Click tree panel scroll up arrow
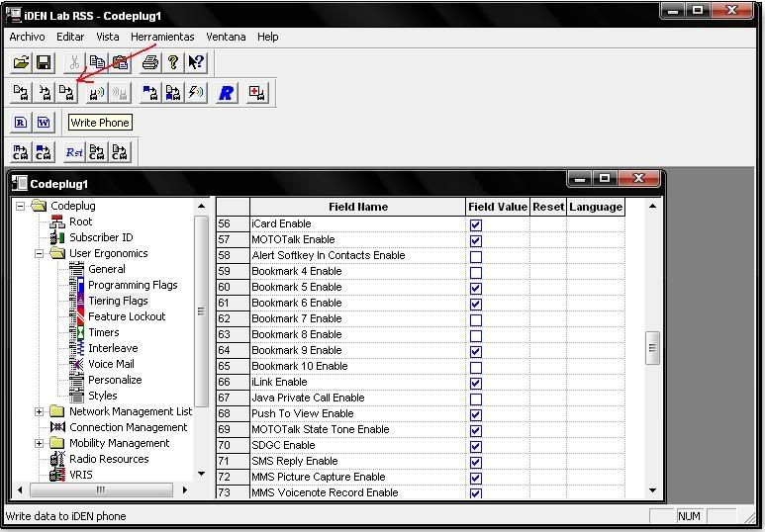765x532 pixels. pyautogui.click(x=201, y=207)
